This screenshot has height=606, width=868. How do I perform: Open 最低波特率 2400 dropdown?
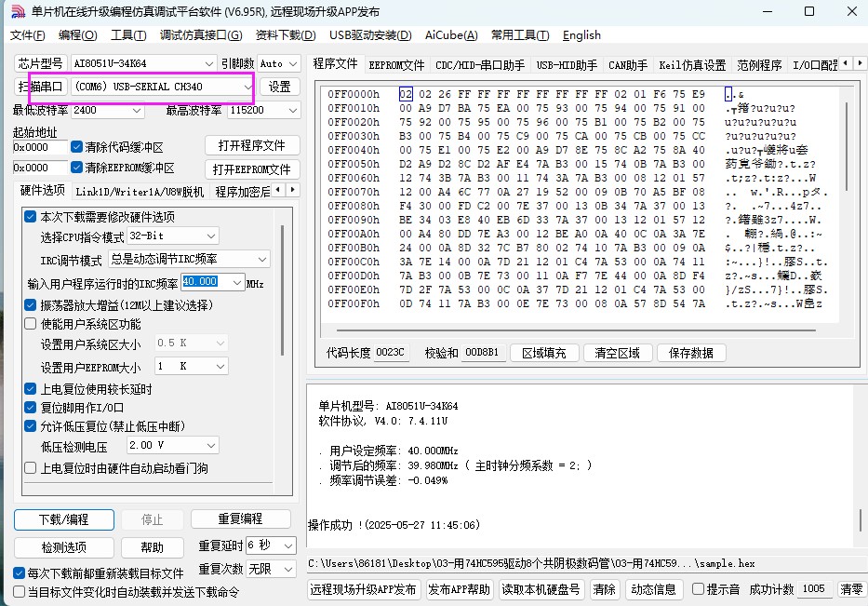click(107, 110)
